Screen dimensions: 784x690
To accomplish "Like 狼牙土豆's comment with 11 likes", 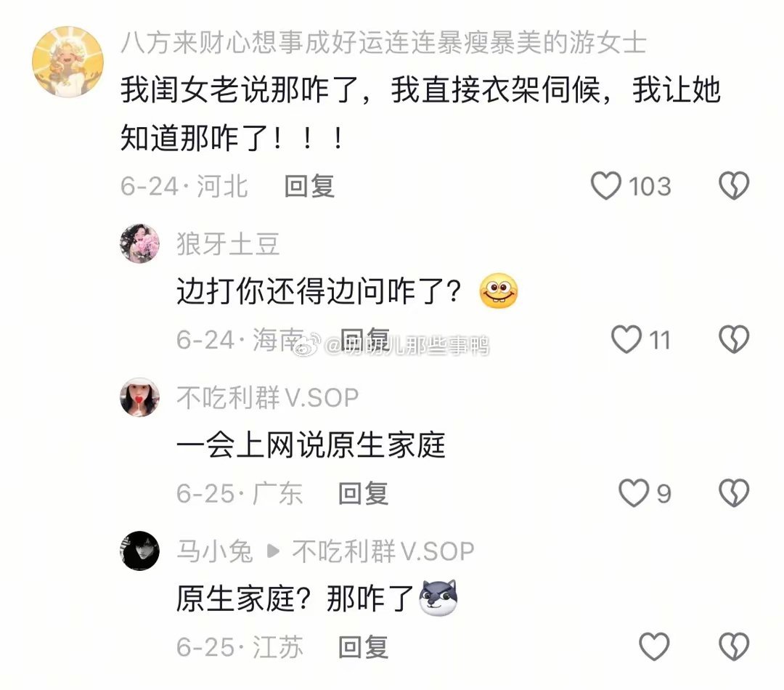I will tap(626, 340).
